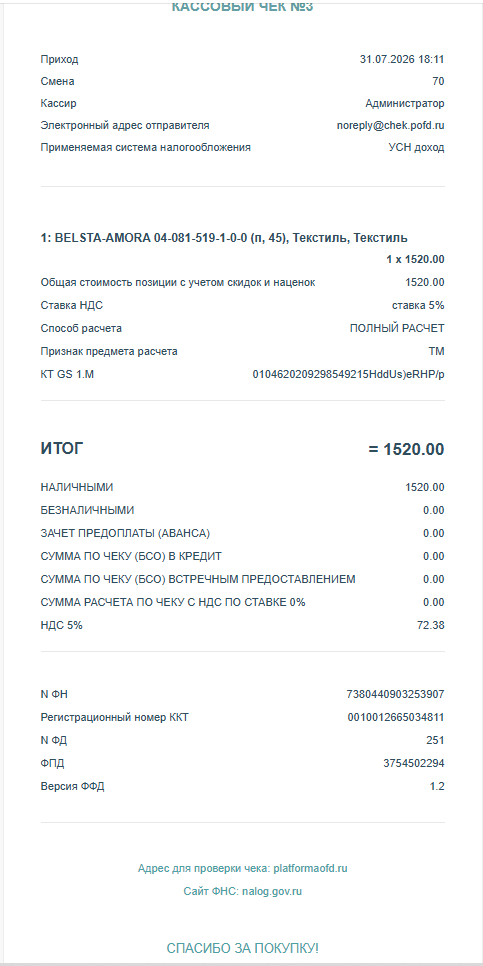Click the УСН доход taxation system value
483x966 pixels.
(x=416, y=147)
